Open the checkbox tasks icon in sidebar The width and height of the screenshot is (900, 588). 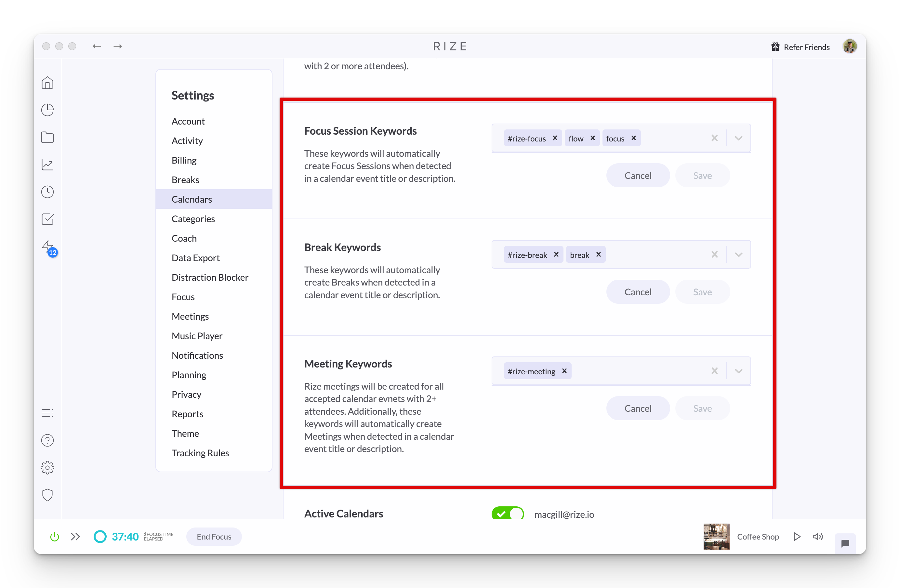(47, 219)
